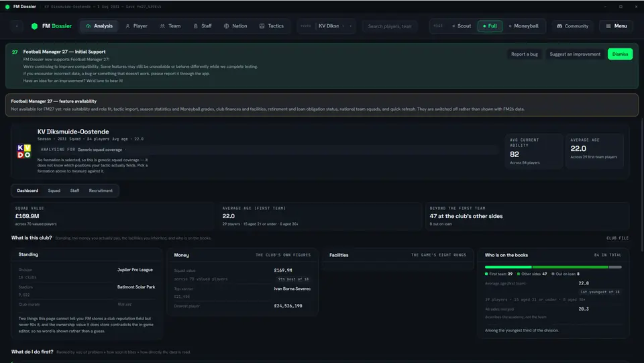
Task: Click the KVDO club crest
Action: pos(24,151)
